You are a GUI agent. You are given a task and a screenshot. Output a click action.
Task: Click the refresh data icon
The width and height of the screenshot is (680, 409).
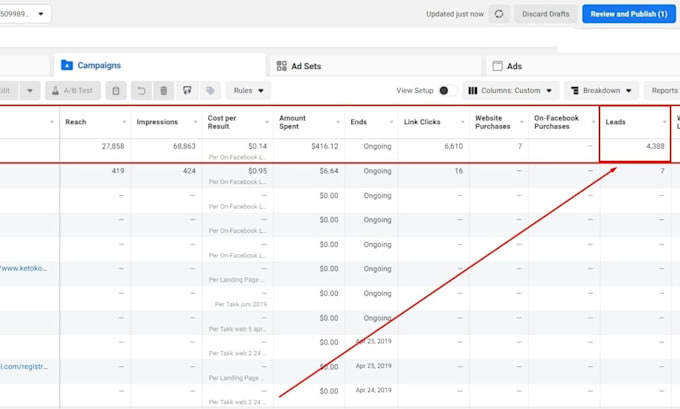(x=499, y=14)
